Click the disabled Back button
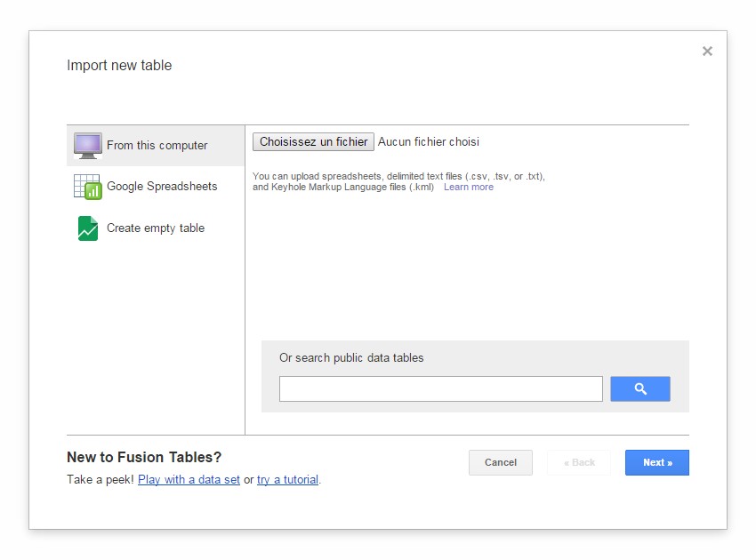Viewport: 756px width, 560px height. 579,462
